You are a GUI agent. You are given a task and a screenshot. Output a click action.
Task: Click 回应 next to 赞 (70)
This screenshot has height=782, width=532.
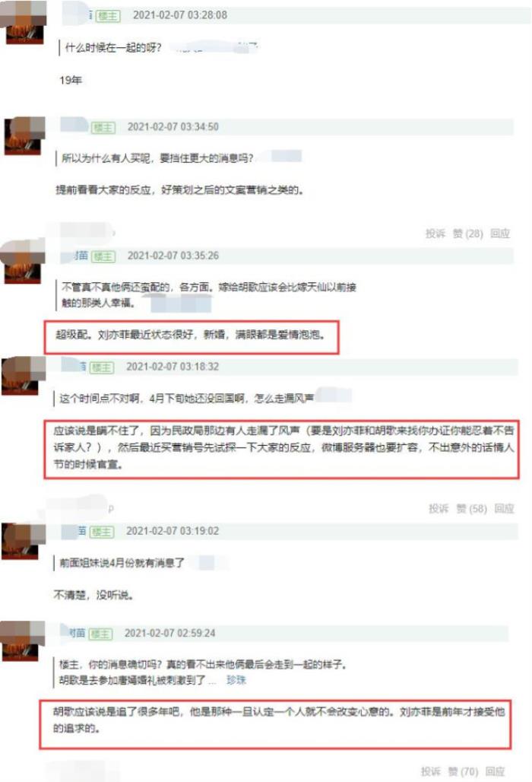click(x=495, y=771)
